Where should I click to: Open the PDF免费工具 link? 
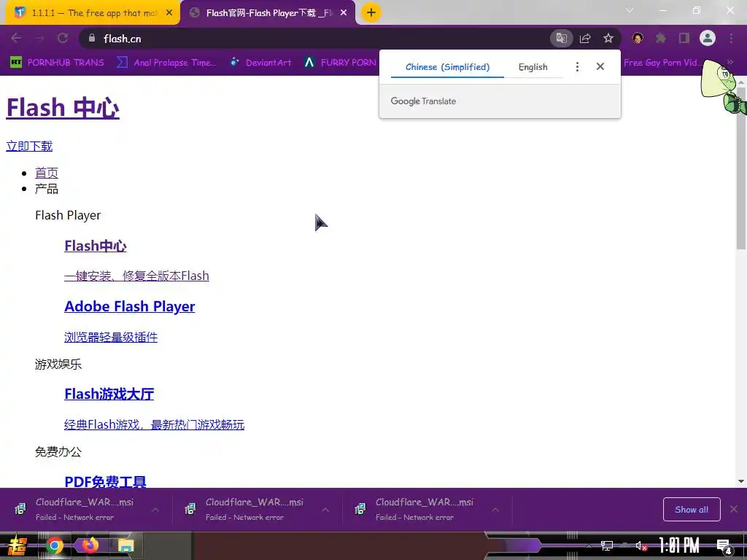(105, 481)
